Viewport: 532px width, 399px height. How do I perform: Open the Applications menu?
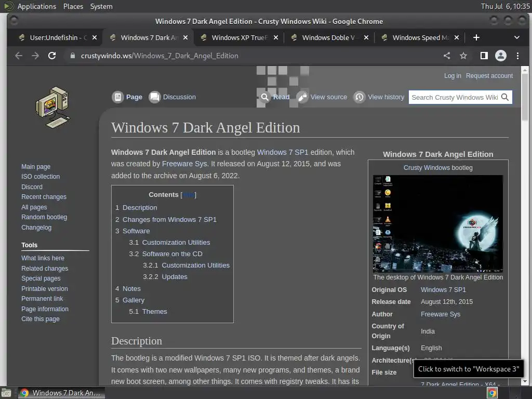37,6
